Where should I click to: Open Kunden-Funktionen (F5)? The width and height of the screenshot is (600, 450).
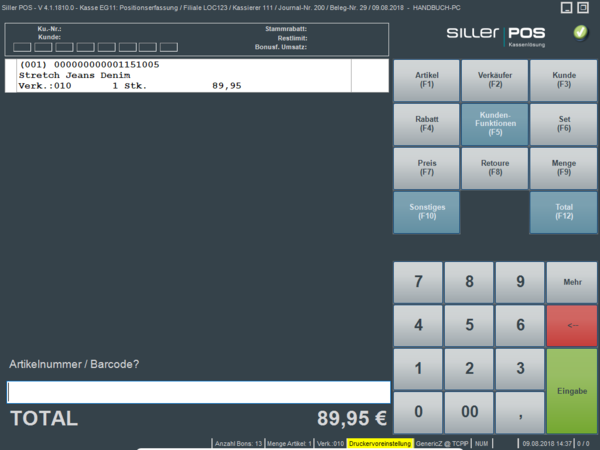(496, 123)
